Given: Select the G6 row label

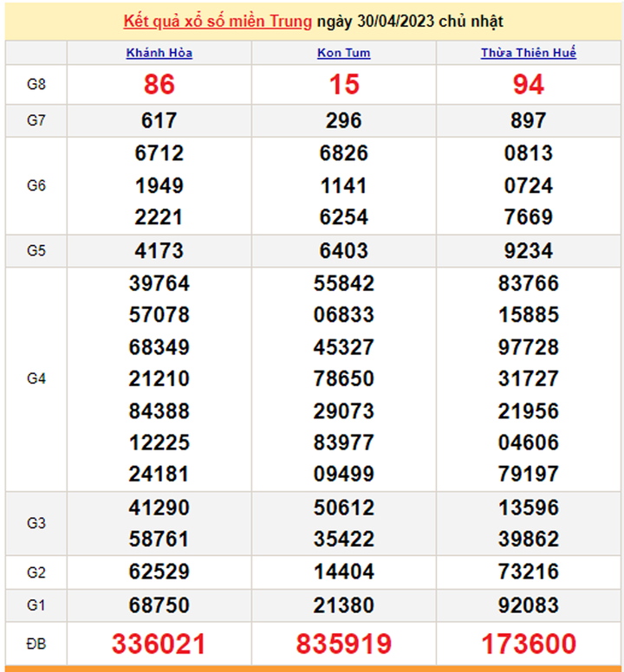Looking at the screenshot, I should (x=36, y=185).
